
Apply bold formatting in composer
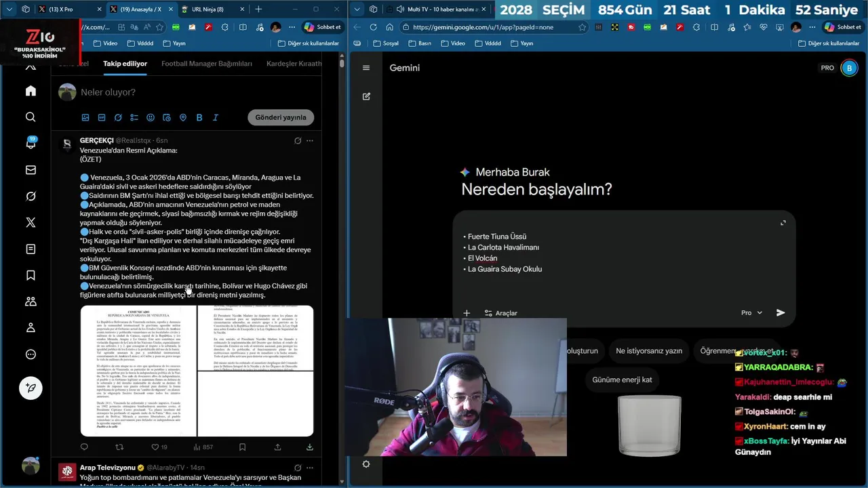[x=199, y=117]
